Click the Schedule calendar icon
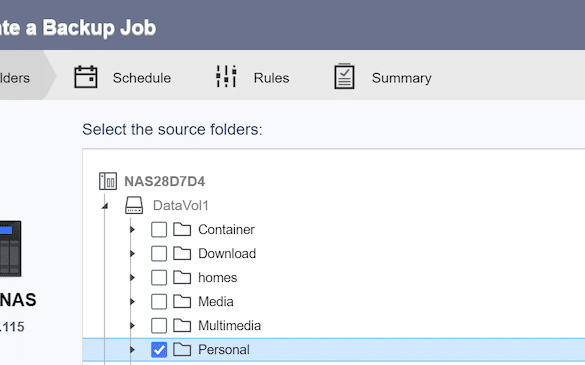Image resolution: width=585 pixels, height=365 pixels. [86, 77]
